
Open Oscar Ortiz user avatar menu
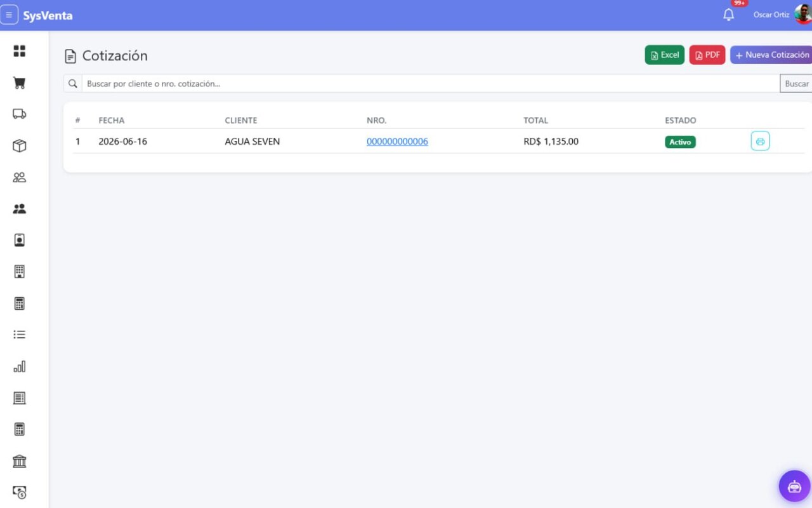802,15
